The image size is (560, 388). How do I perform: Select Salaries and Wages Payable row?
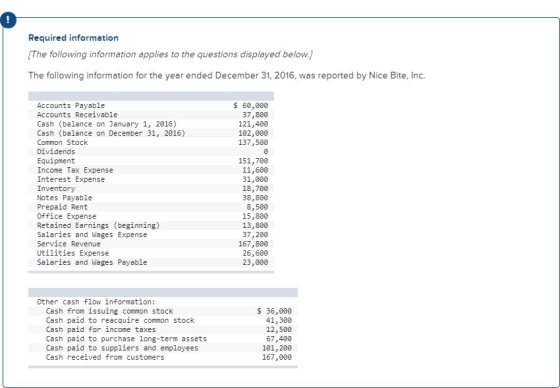[151, 262]
